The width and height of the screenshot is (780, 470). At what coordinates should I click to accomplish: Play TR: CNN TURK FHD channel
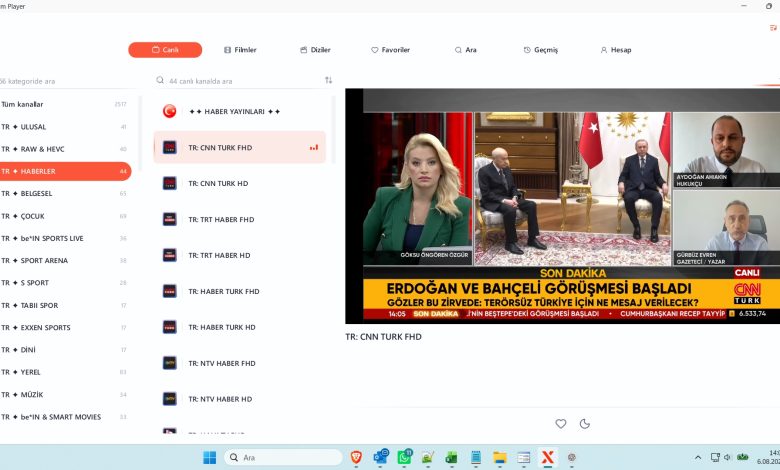pyautogui.click(x=240, y=147)
